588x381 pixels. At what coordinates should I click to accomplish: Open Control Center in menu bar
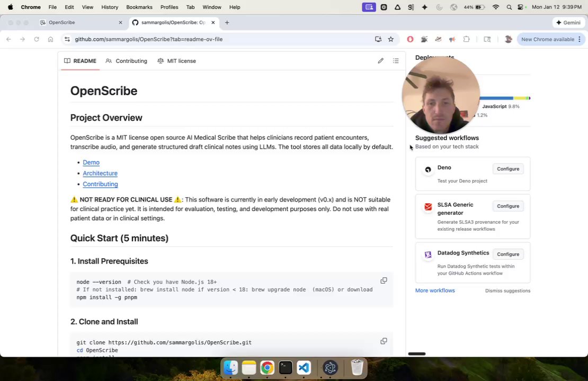tap(521, 7)
